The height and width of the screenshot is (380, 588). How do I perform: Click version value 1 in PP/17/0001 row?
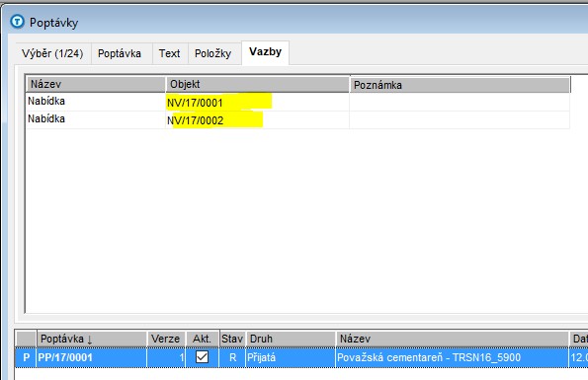click(x=166, y=357)
